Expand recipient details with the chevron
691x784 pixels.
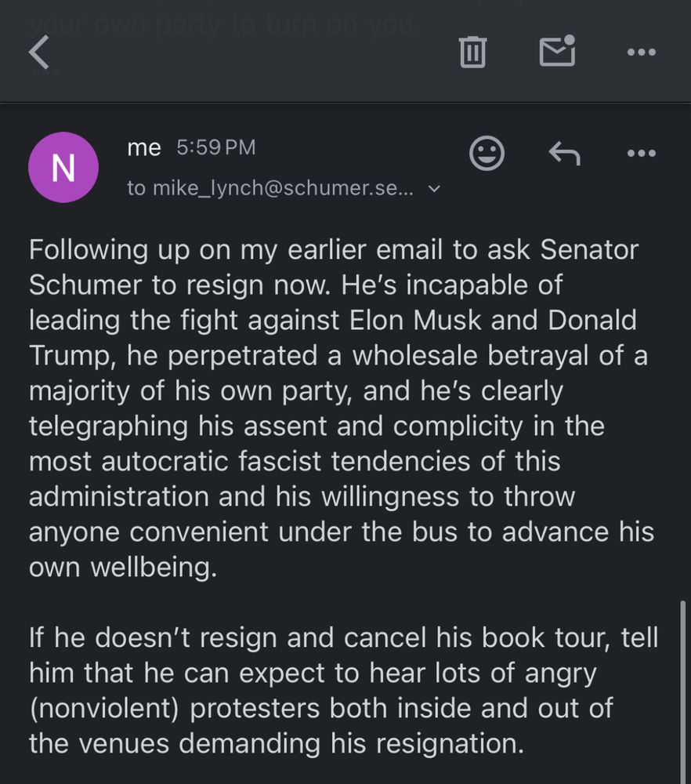coord(435,188)
